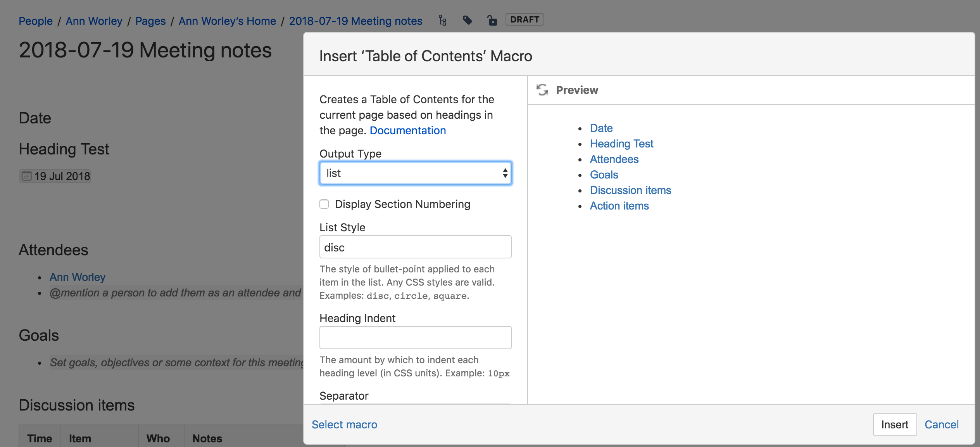Click Select macro
The height and width of the screenshot is (447, 980).
pos(344,424)
